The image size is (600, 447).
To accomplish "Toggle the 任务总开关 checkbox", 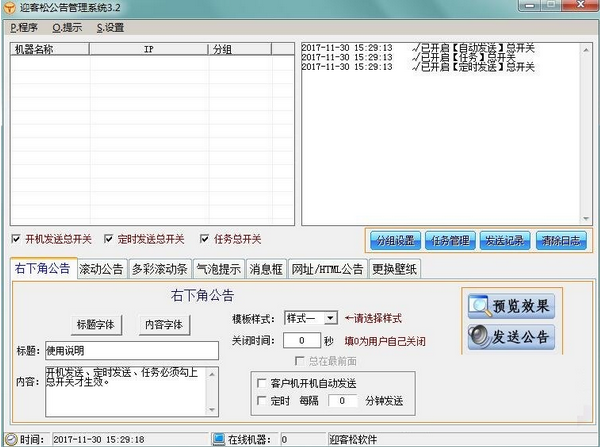I will click(x=204, y=239).
